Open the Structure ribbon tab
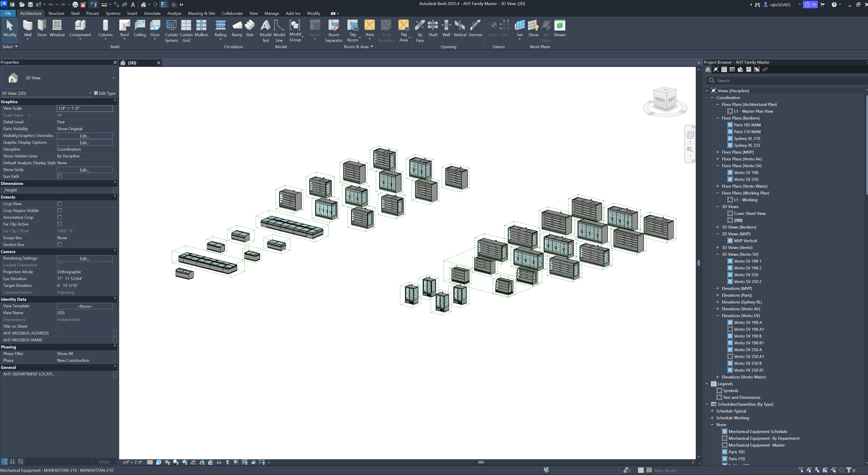 (x=56, y=13)
